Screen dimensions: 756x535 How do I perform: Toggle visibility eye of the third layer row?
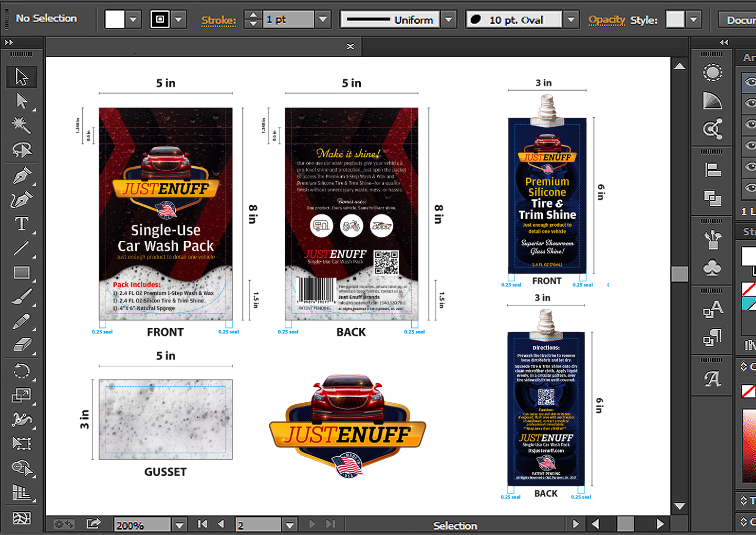[x=750, y=124]
